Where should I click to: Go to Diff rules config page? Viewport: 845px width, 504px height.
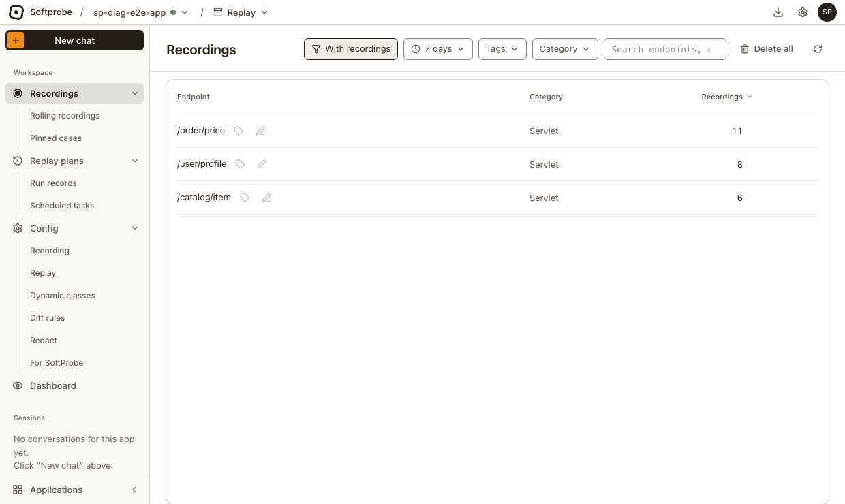point(47,318)
